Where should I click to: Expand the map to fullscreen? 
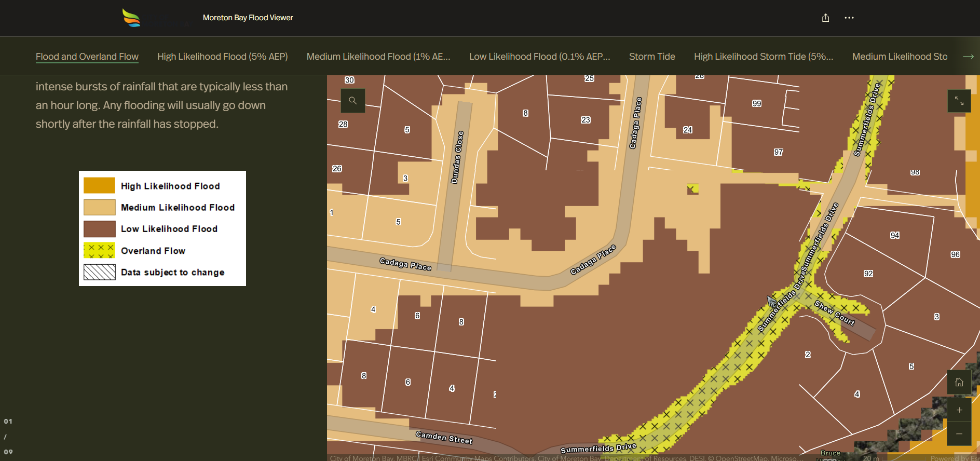[959, 101]
